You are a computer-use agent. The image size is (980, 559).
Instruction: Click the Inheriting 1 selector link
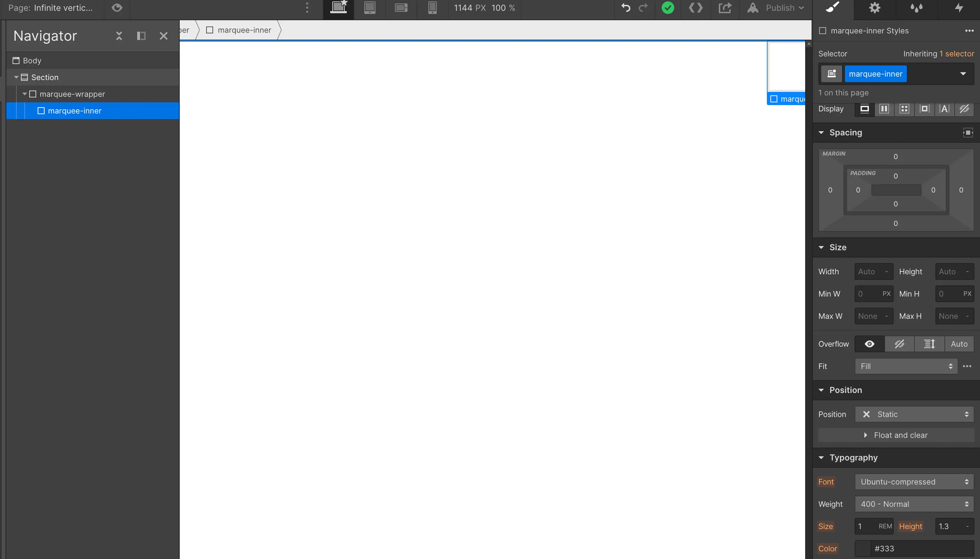[x=956, y=54]
